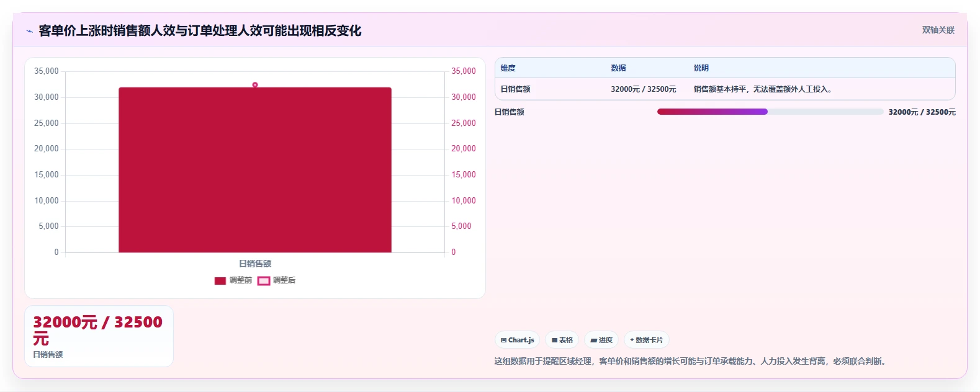Click the red 日销售额 bar in chart
980x392 pixels.
pyautogui.click(x=255, y=170)
